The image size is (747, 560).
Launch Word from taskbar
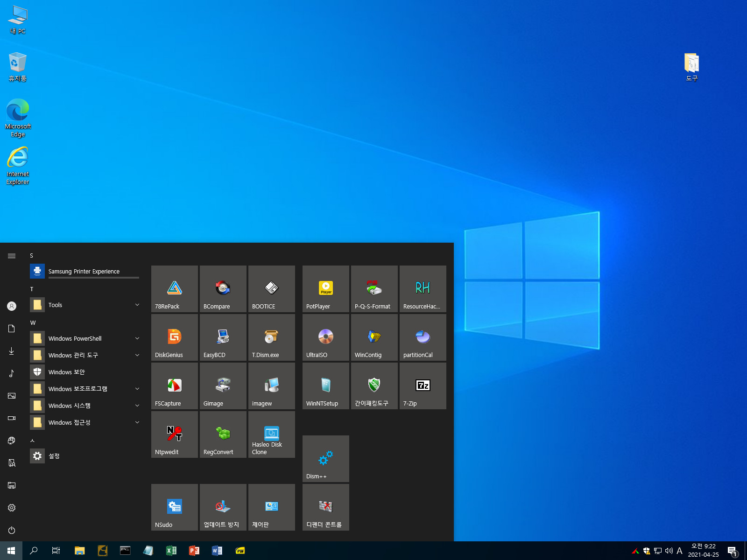point(217,551)
